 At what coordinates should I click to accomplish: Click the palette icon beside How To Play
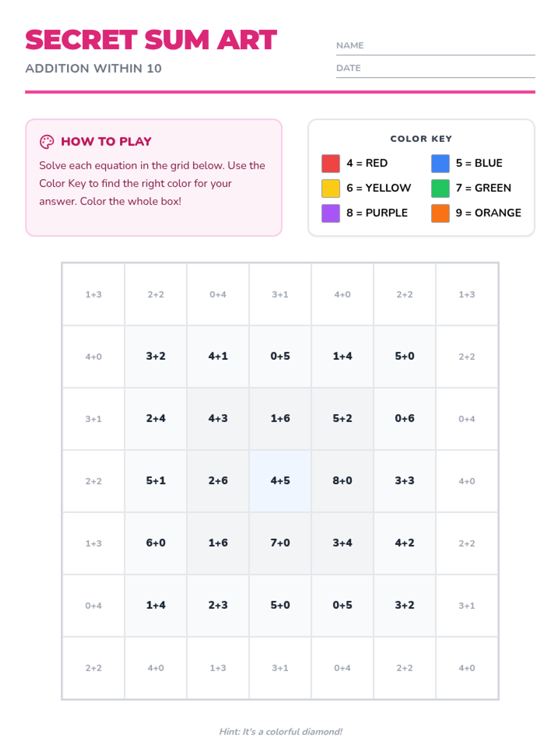pos(47,141)
